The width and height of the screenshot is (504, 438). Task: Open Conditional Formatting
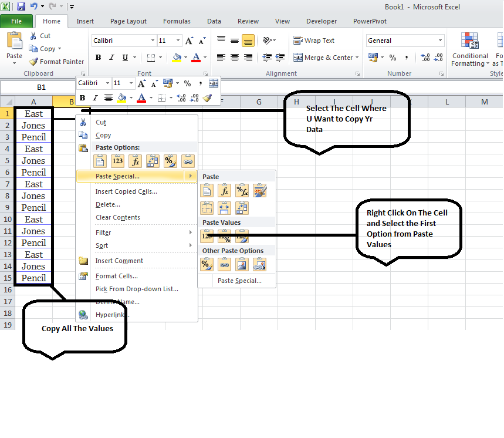[x=469, y=50]
